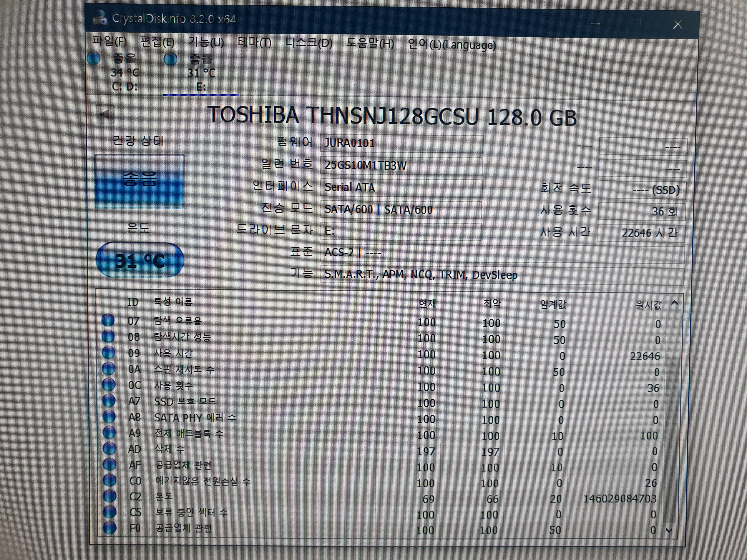Click the 임계값 column header

tap(553, 305)
